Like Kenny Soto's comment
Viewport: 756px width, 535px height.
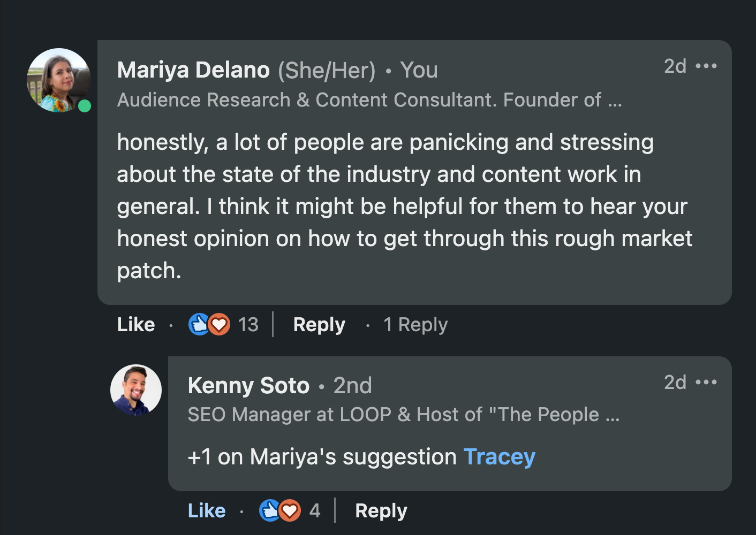[206, 510]
